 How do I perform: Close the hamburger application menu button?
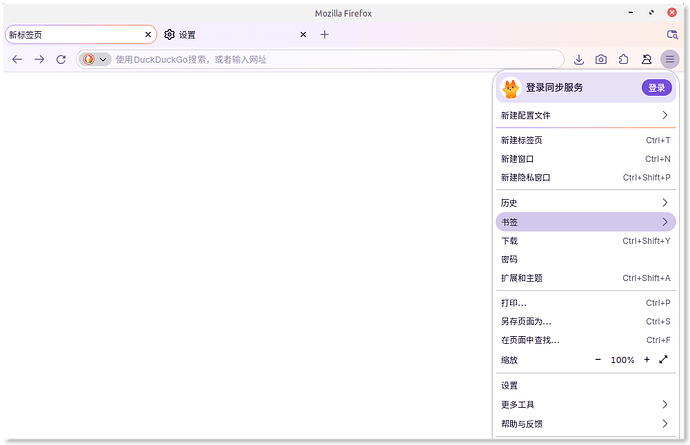[670, 59]
